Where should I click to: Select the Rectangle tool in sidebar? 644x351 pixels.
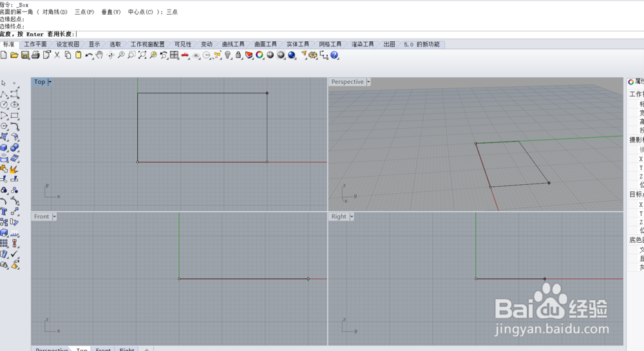(x=15, y=115)
